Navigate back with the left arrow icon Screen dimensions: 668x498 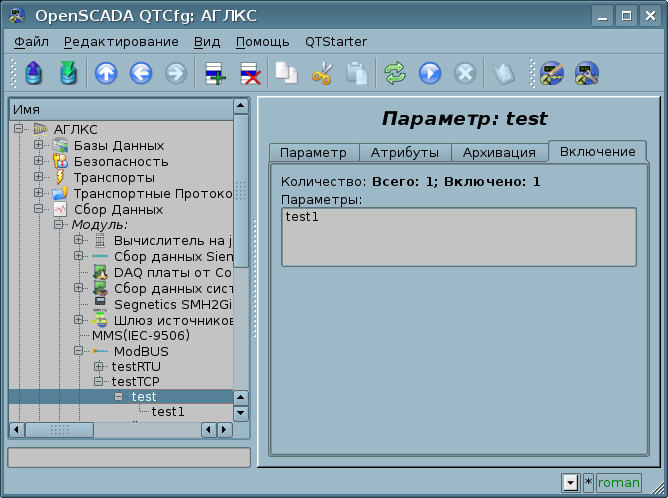click(x=141, y=73)
